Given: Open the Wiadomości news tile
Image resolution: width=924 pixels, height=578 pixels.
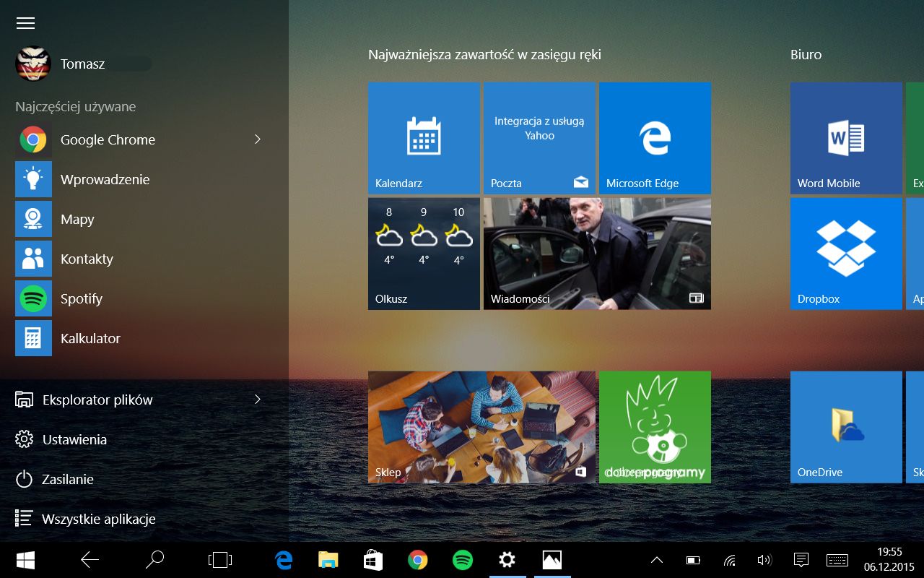Looking at the screenshot, I should point(597,254).
